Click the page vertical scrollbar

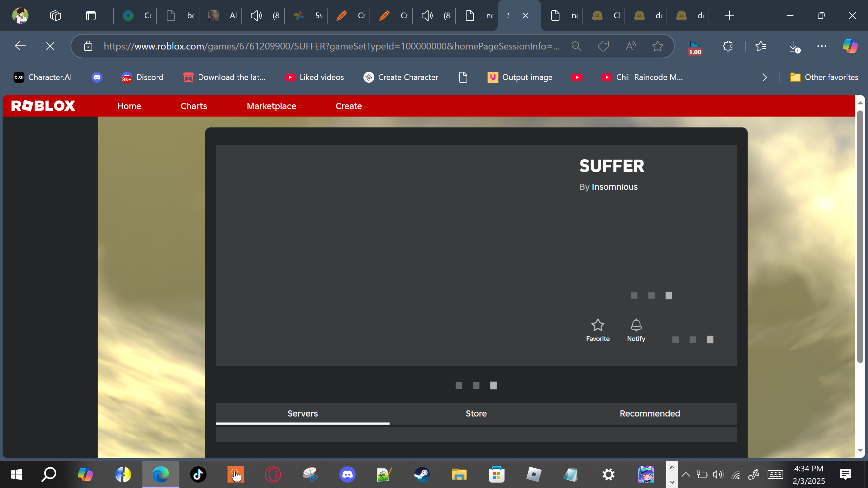860,237
